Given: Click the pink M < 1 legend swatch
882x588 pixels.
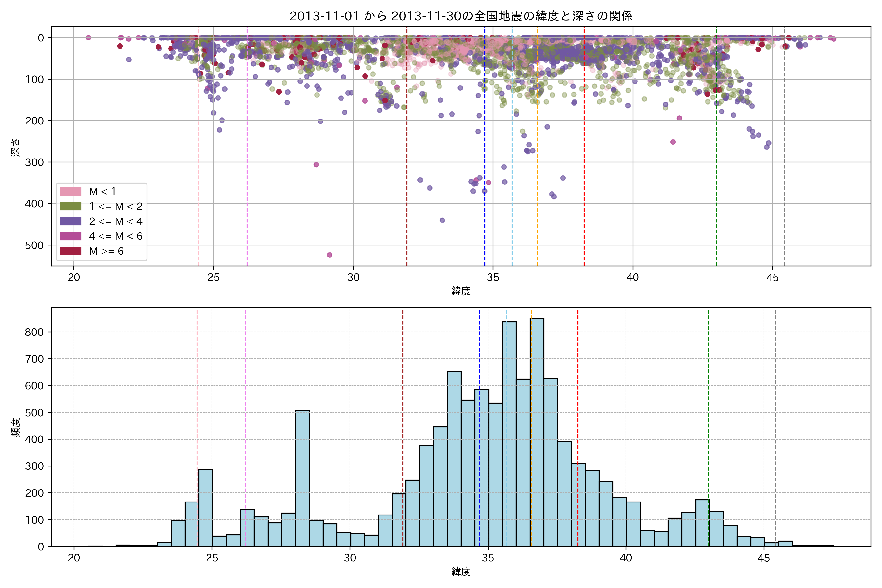Looking at the screenshot, I should (x=71, y=191).
